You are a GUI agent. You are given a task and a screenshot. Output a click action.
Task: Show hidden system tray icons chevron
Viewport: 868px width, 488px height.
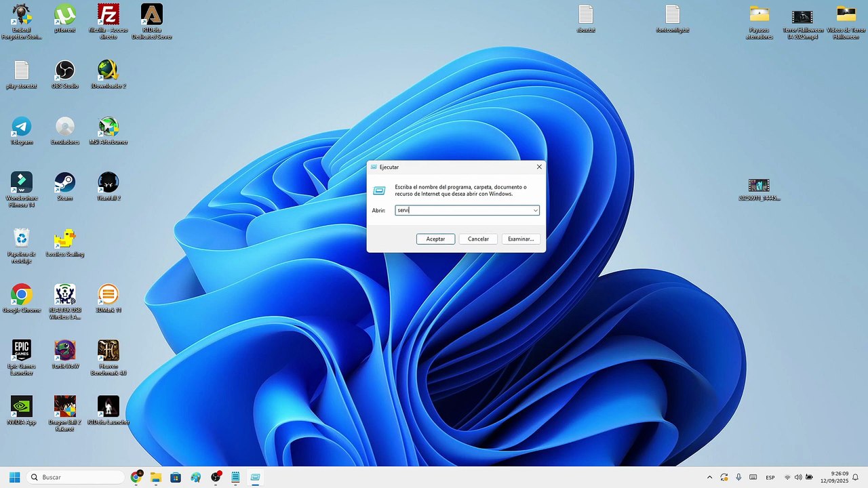pyautogui.click(x=709, y=477)
